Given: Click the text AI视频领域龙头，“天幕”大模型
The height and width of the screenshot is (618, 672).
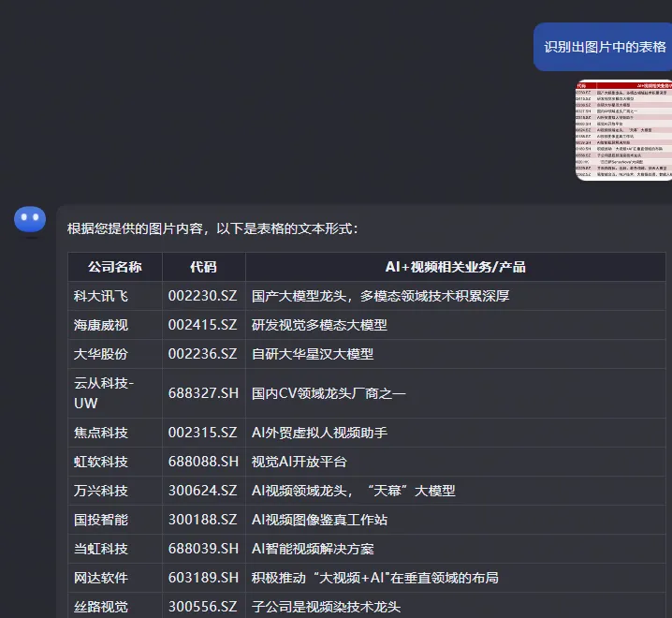Looking at the screenshot, I should click(353, 491).
